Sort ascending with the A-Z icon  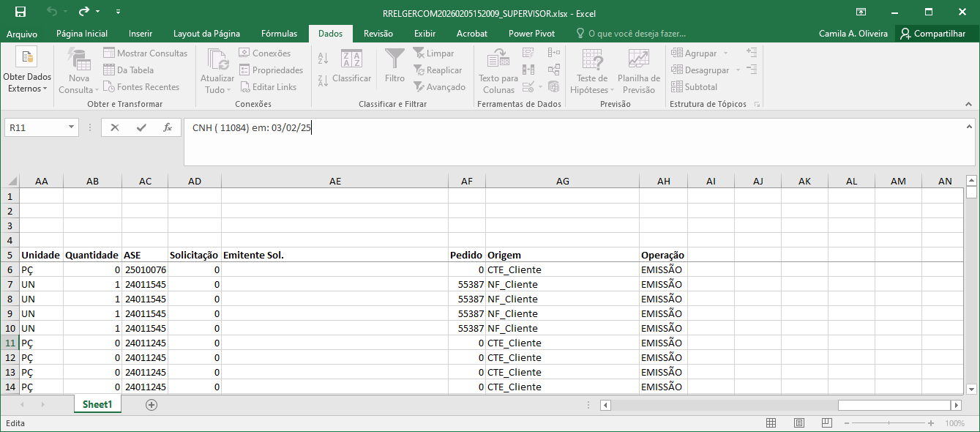323,59
